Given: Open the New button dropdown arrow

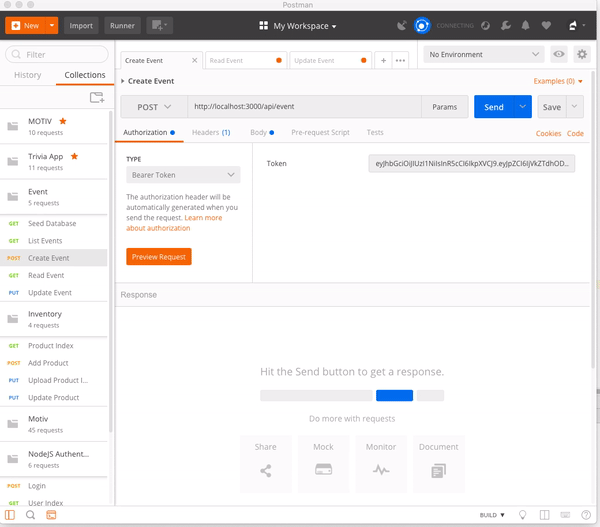Looking at the screenshot, I should 52,26.
